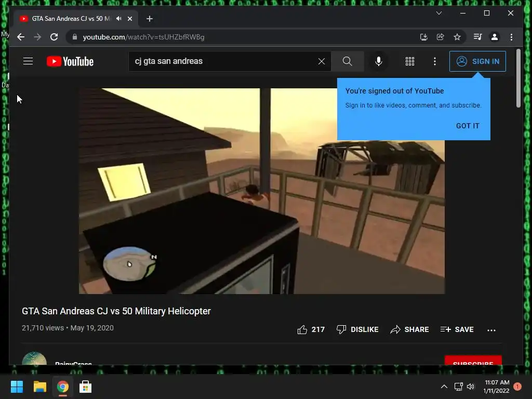Screen dimensions: 532x399
Task: Open File Explorer from taskbar
Action: tap(39, 387)
